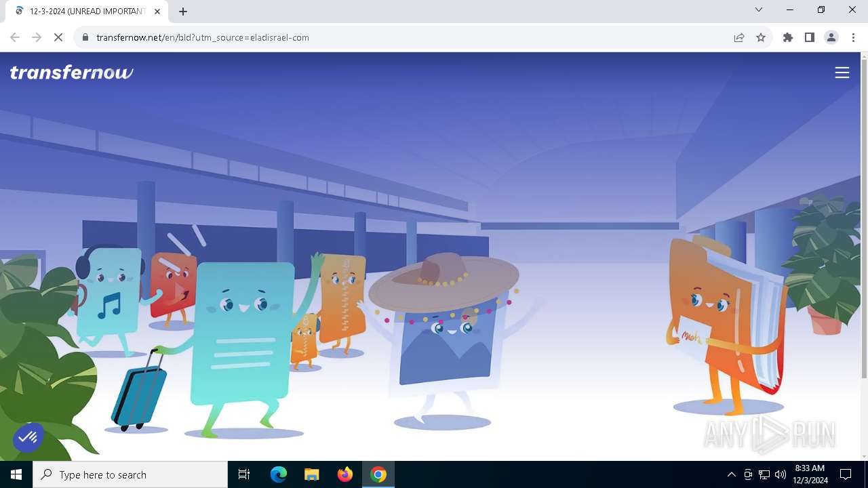
Task: Open File Explorer from taskbar
Action: [311, 474]
